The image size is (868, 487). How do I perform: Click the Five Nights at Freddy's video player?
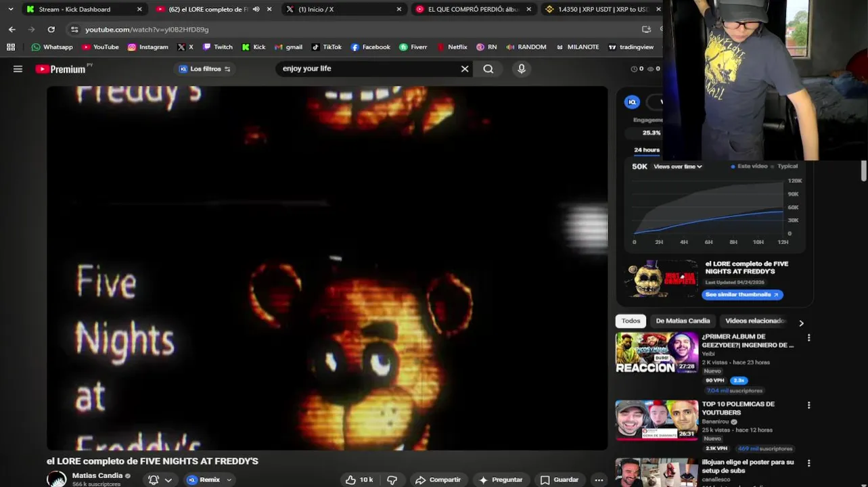point(327,268)
